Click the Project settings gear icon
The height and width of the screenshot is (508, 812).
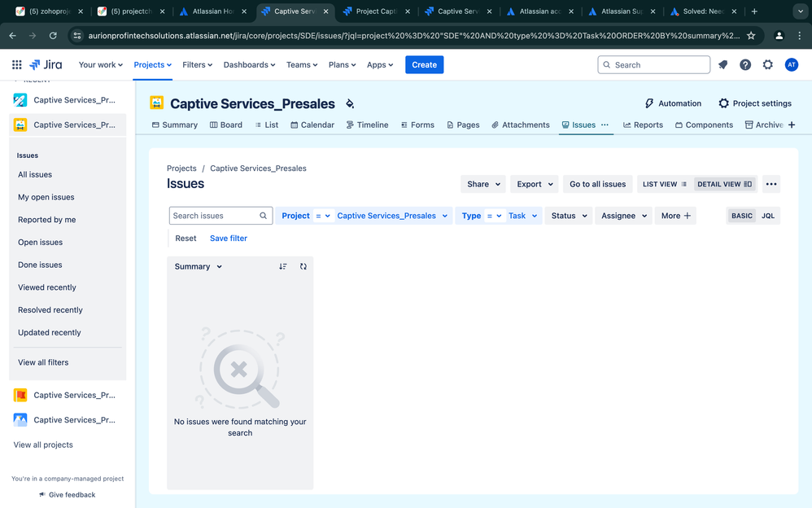pyautogui.click(x=723, y=103)
